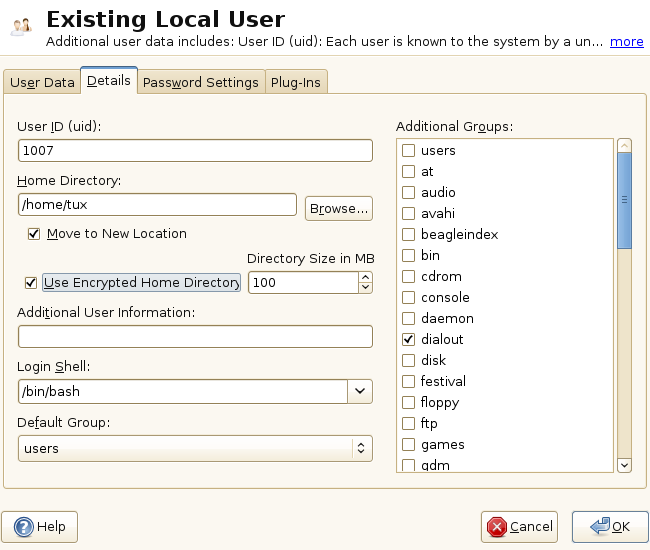650x550 pixels.
Task: Toggle Use Encrypted Home Directory checkbox
Action: pyautogui.click(x=31, y=283)
